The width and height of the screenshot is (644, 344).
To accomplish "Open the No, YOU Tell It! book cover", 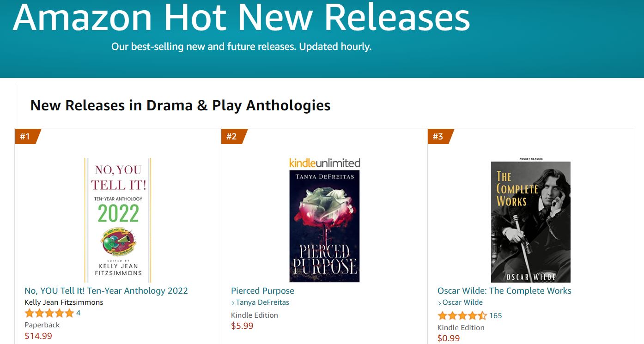I will [118, 220].
